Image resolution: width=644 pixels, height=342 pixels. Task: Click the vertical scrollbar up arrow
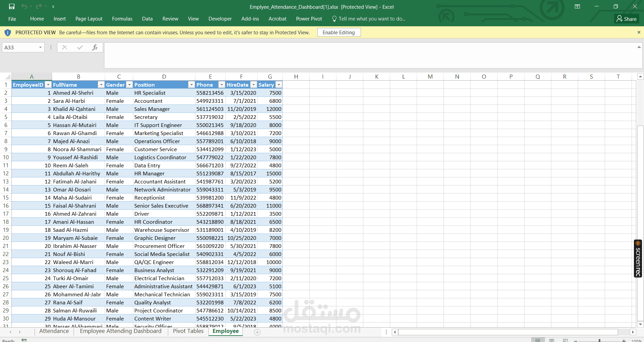[x=640, y=77]
